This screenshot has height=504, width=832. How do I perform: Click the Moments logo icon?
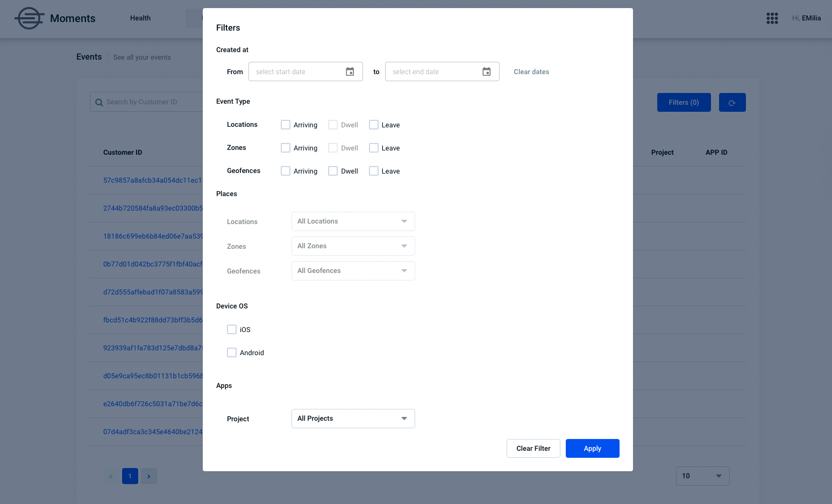click(x=29, y=18)
